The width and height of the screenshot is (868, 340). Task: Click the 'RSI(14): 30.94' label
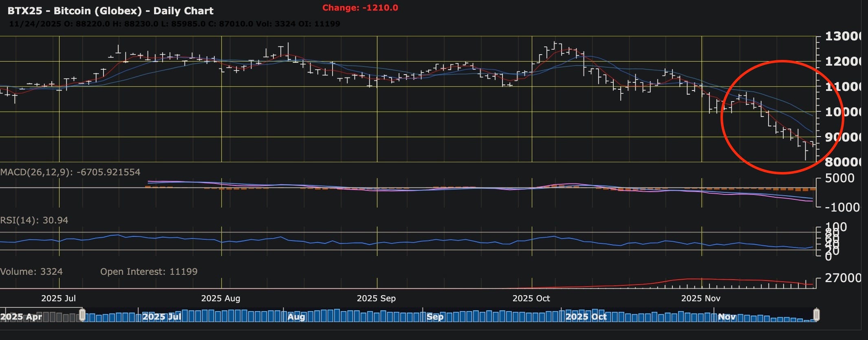pyautogui.click(x=34, y=220)
